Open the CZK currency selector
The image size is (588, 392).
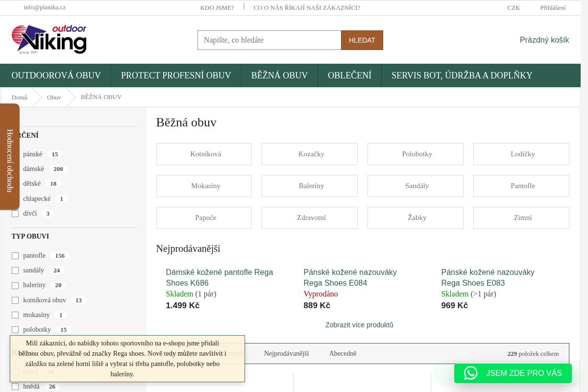point(514,8)
